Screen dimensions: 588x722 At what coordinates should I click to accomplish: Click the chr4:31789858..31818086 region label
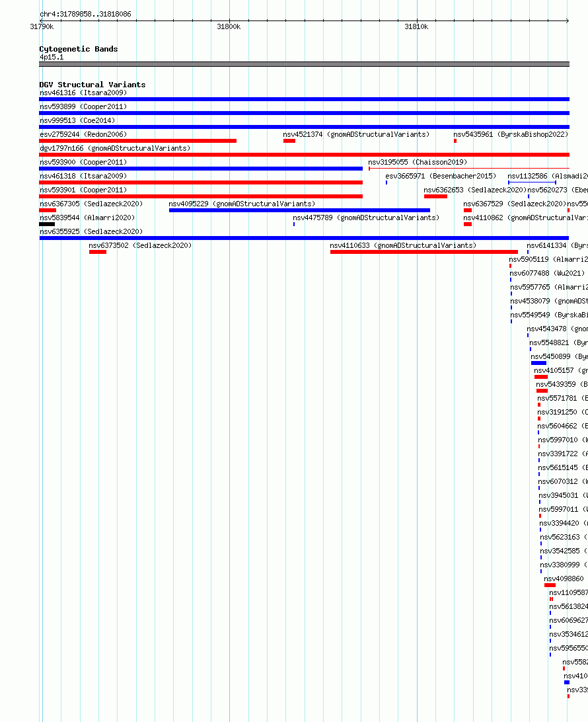86,14
